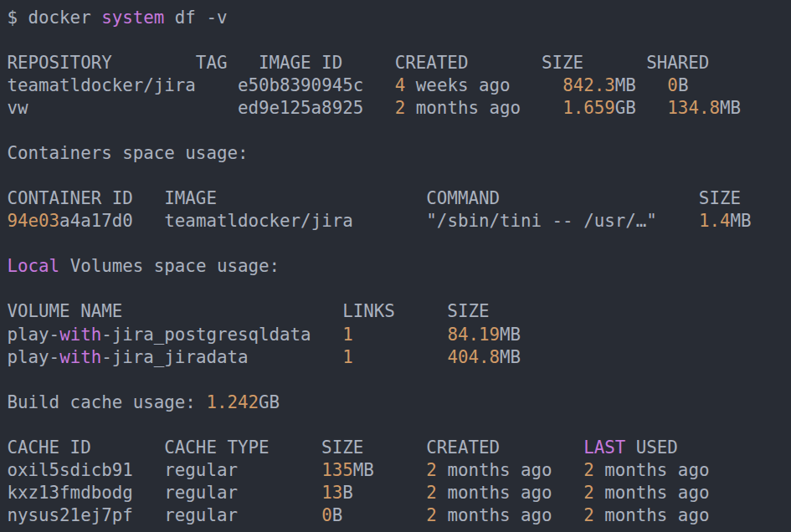Click the '4 weeks ago' created time
Viewport: 791px width, 532px height.
coord(452,85)
